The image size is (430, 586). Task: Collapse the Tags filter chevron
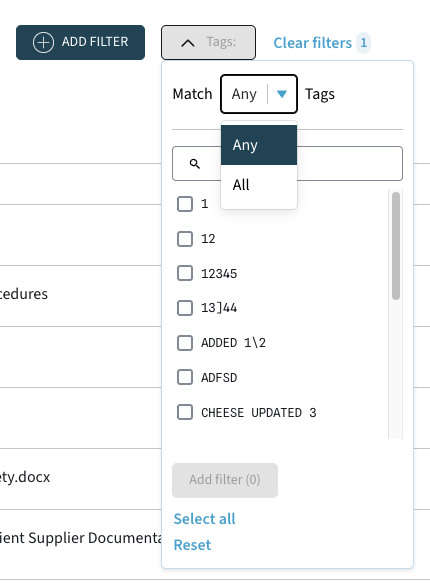pos(188,43)
